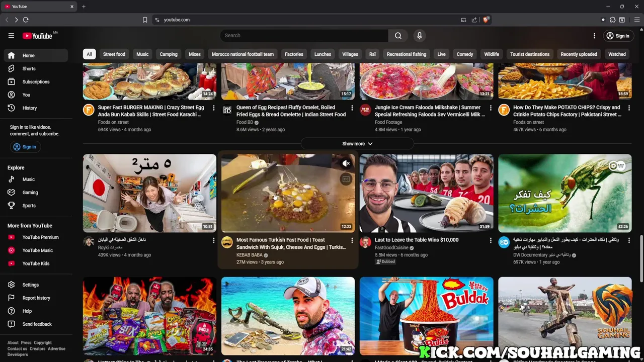Open the Food BD channel link

(245, 122)
